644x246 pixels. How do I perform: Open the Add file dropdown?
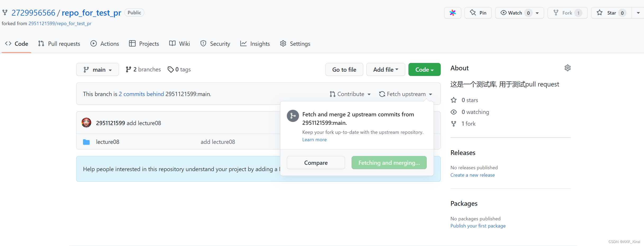pos(386,70)
